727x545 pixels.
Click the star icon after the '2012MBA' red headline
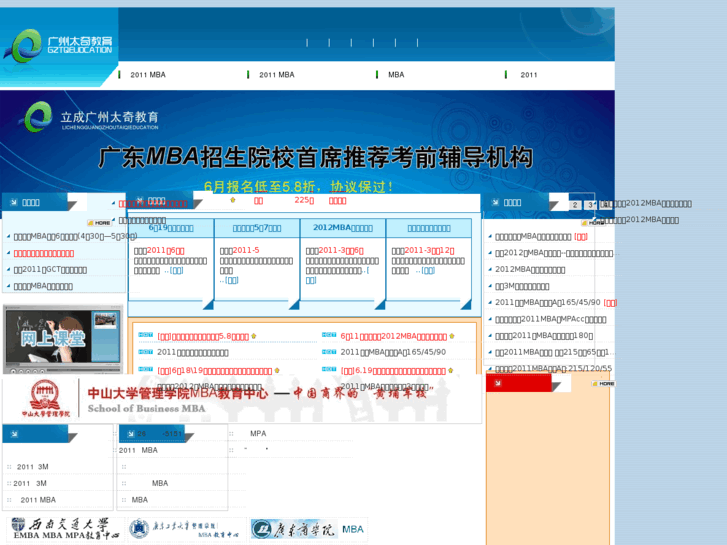(x=452, y=336)
